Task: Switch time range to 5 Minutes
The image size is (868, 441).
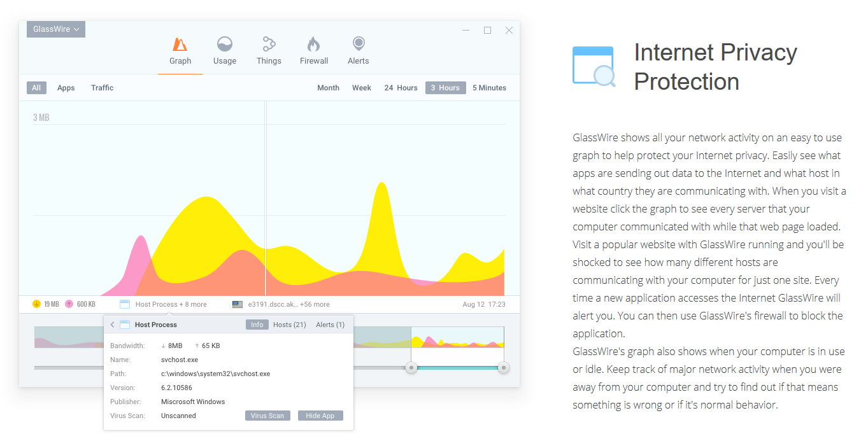Action: [489, 88]
